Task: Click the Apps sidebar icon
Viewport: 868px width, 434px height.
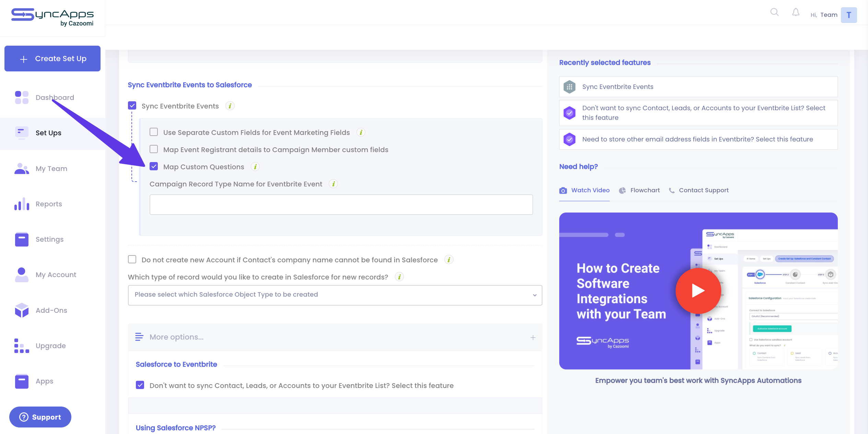Action: pyautogui.click(x=22, y=381)
